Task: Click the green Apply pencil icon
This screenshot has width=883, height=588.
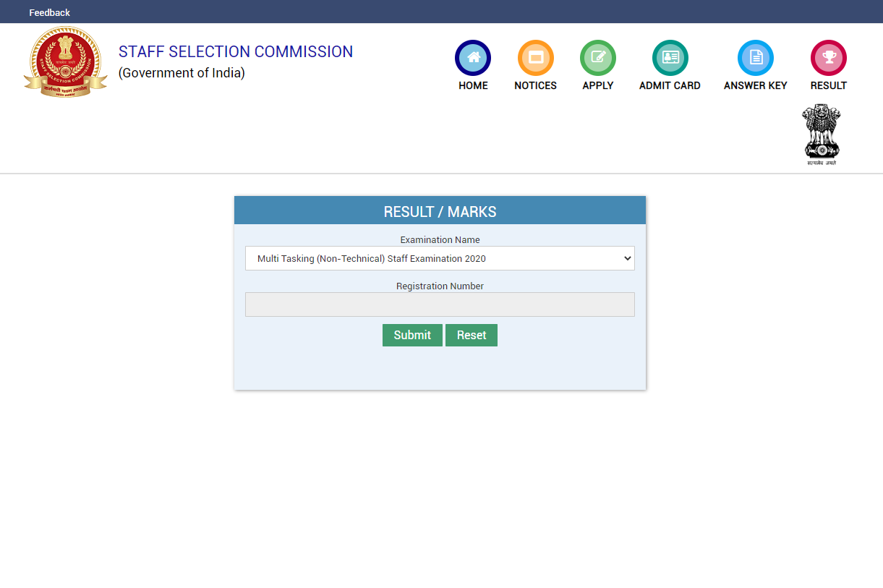Action: 598,58
